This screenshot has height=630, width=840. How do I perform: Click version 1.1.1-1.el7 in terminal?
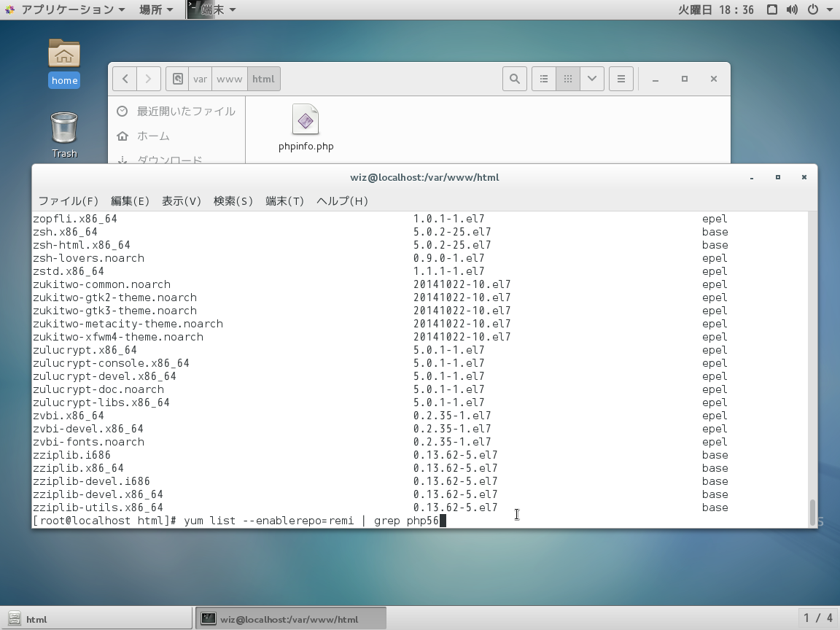point(449,271)
